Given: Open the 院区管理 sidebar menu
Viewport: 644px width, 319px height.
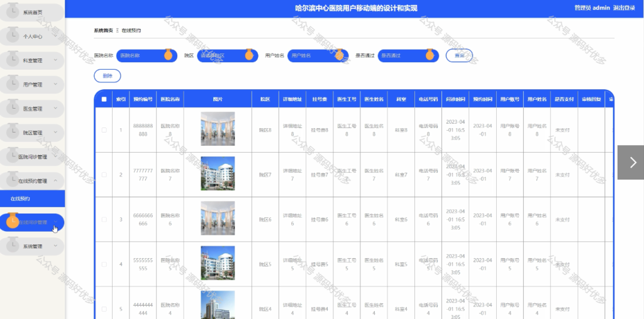Looking at the screenshot, I should tap(32, 133).
